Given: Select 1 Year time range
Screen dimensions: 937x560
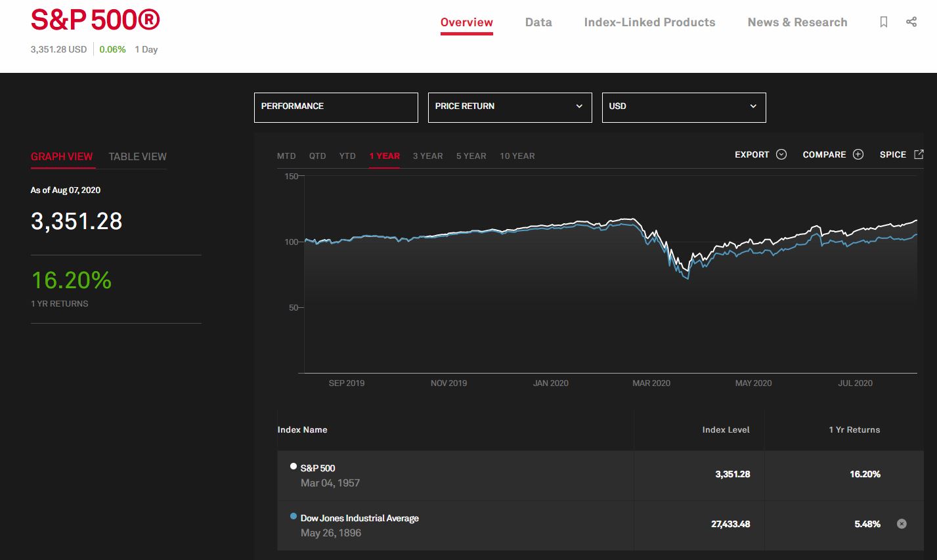Looking at the screenshot, I should point(384,156).
